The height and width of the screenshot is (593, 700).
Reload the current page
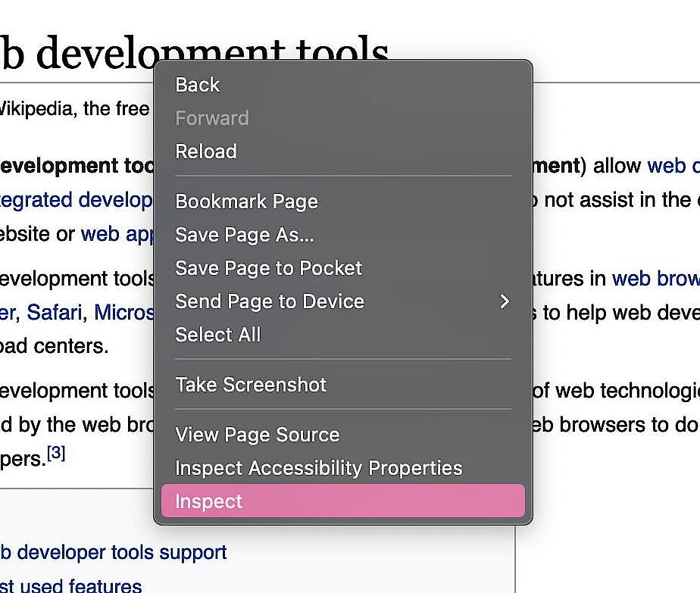point(205,151)
